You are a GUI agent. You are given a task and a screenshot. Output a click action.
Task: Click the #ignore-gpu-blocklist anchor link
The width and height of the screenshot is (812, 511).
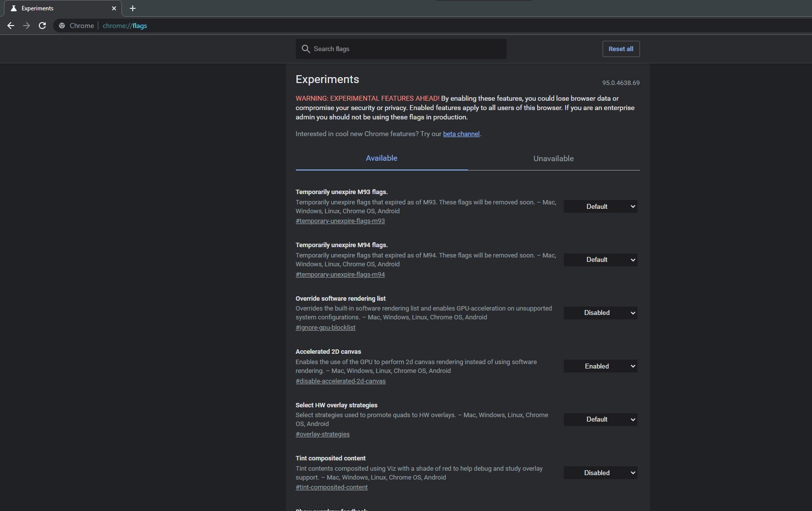[x=325, y=327]
